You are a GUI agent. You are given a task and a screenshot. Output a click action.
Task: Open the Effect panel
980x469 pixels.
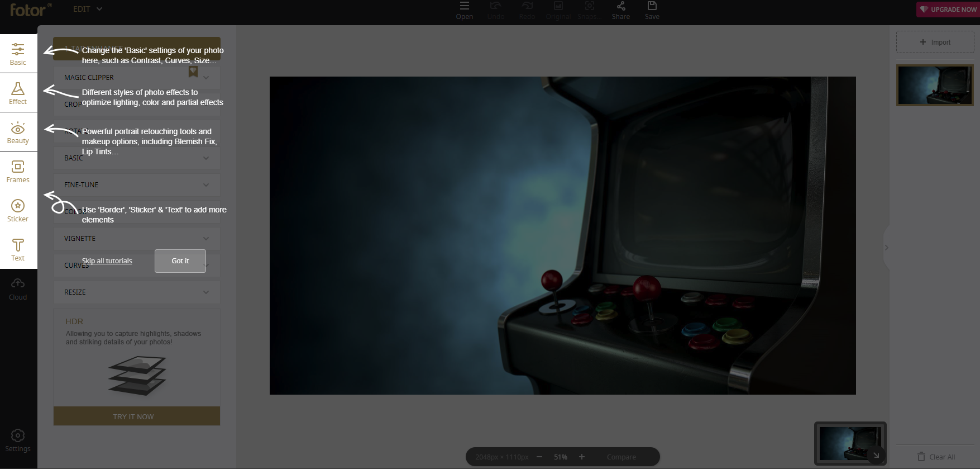[x=18, y=93]
